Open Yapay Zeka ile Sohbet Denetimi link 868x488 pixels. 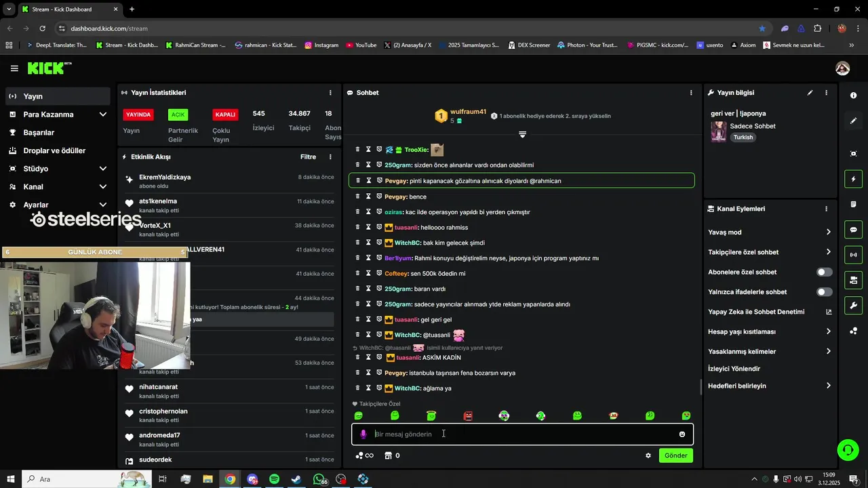pyautogui.click(x=769, y=312)
